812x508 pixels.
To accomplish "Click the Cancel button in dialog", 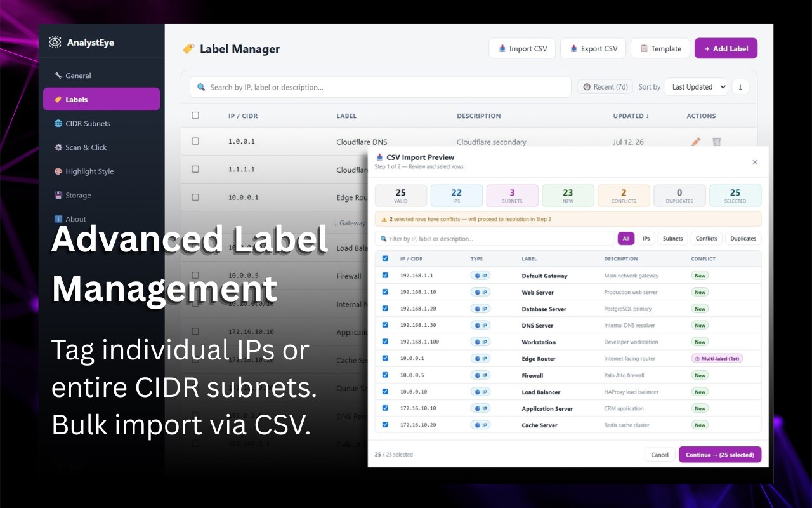I will (660, 455).
